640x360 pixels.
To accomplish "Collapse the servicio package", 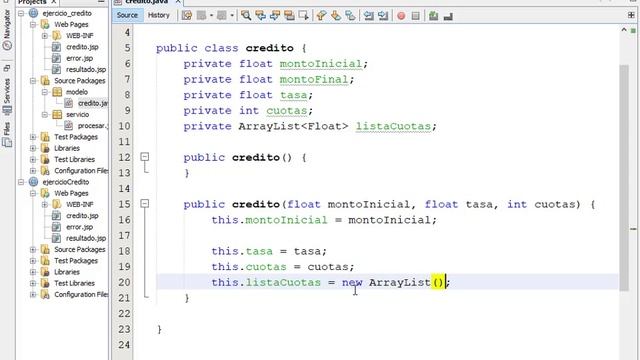I will pos(45,115).
